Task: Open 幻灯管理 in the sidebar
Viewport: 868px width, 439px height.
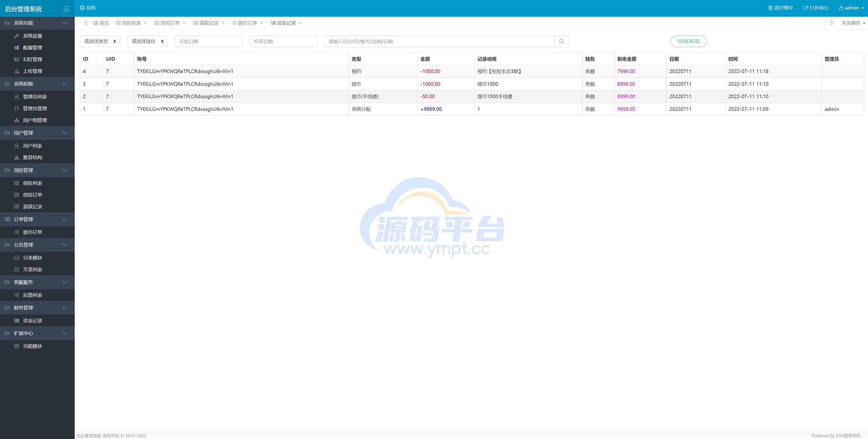Action: pyautogui.click(x=37, y=59)
